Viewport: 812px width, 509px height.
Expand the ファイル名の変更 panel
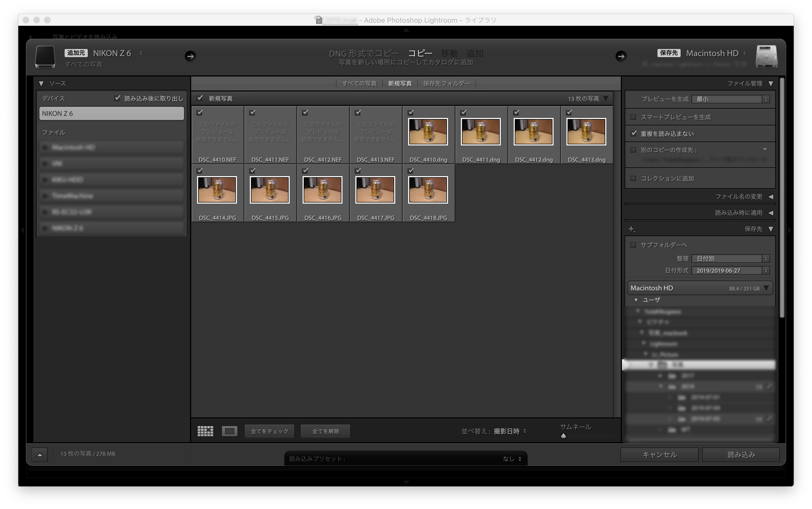click(x=771, y=197)
